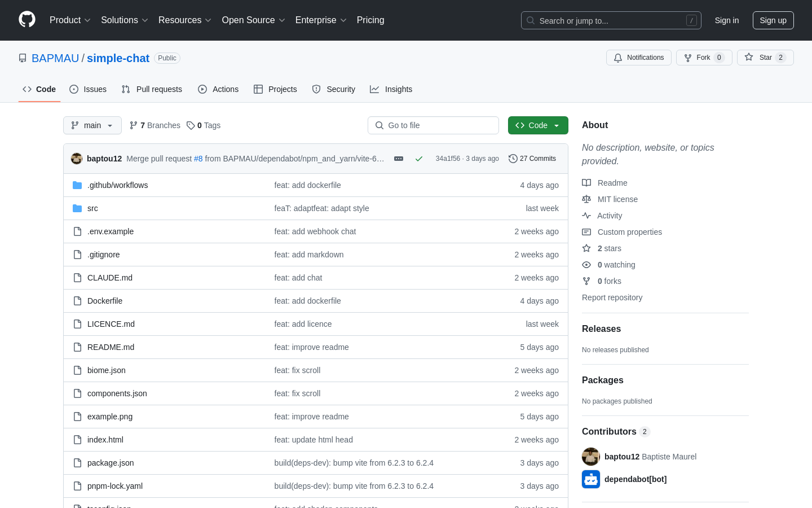View the 2 stars list
The width and height of the screenshot is (812, 508).
[602, 248]
